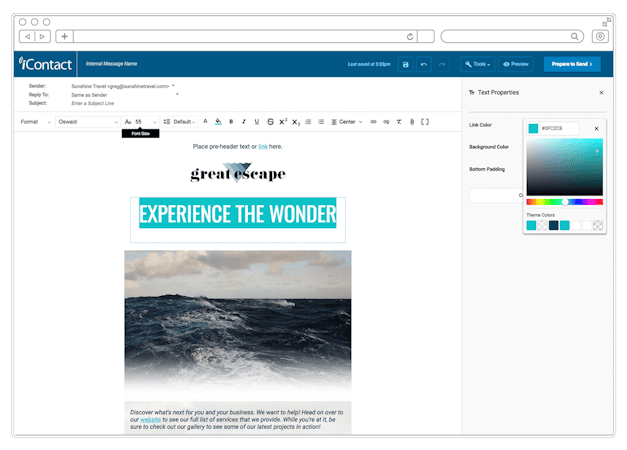The width and height of the screenshot is (627, 450).
Task: Click the browser new tab plus
Action: tap(64, 36)
